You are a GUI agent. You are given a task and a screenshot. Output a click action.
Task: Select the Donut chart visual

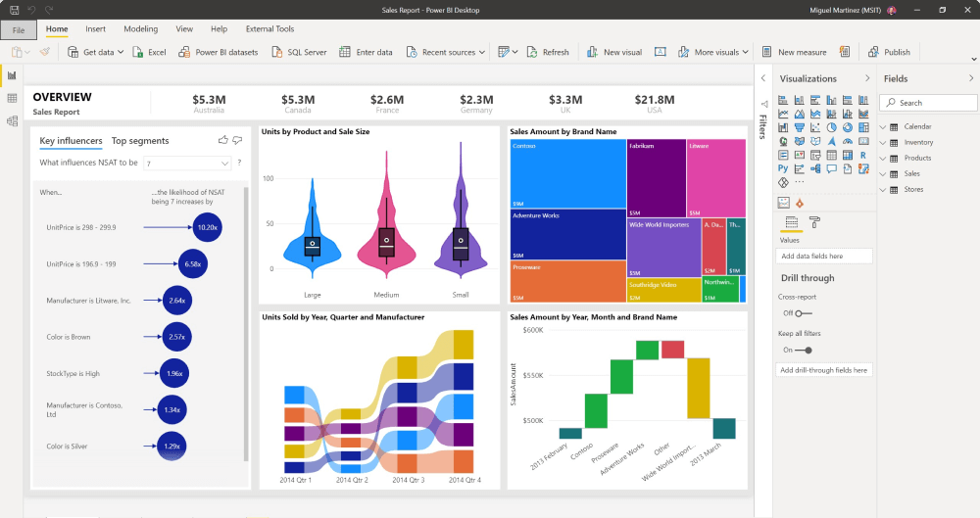(x=848, y=127)
